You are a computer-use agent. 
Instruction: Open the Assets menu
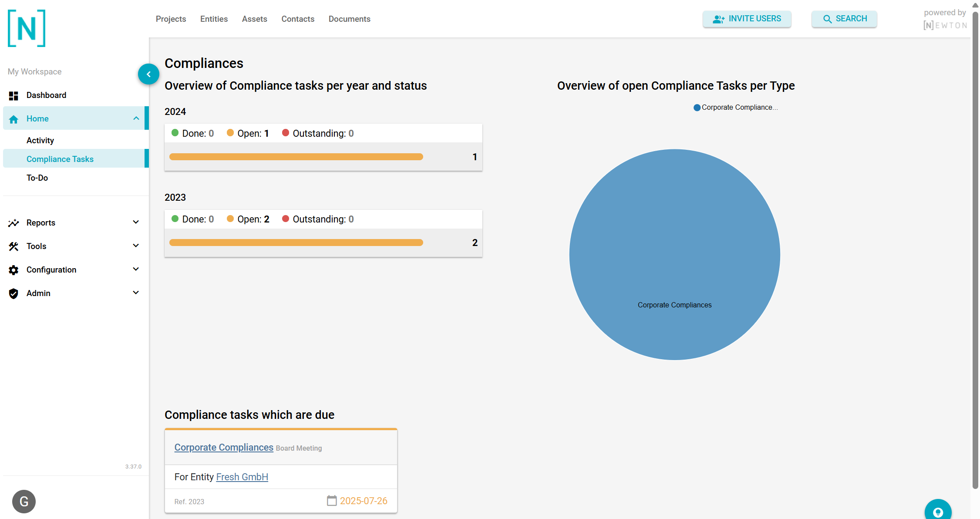click(x=254, y=19)
